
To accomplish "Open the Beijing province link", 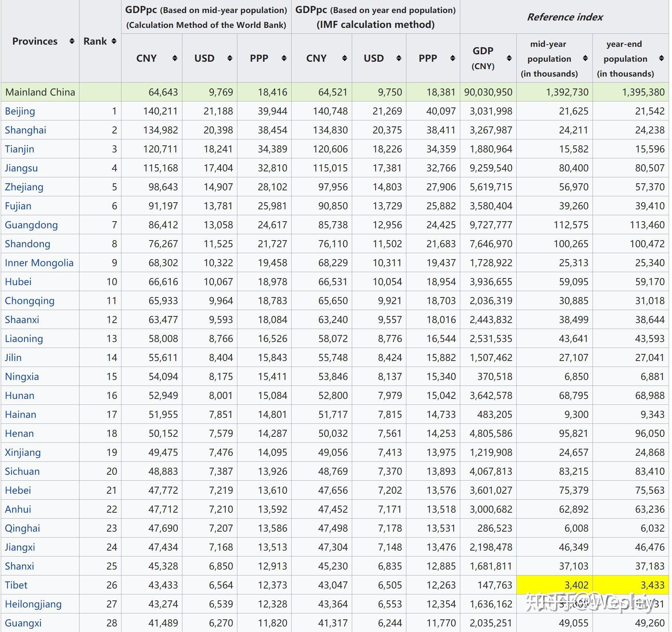I will 20,111.
